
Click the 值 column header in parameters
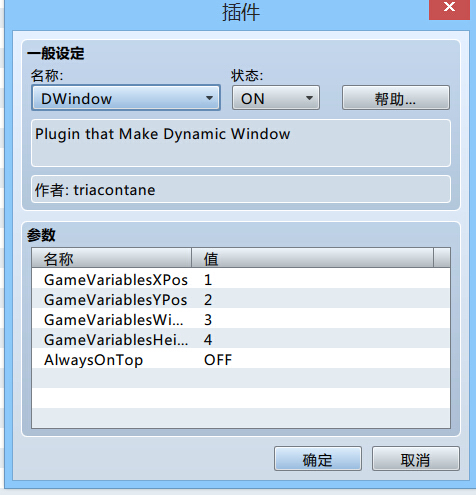[312, 258]
